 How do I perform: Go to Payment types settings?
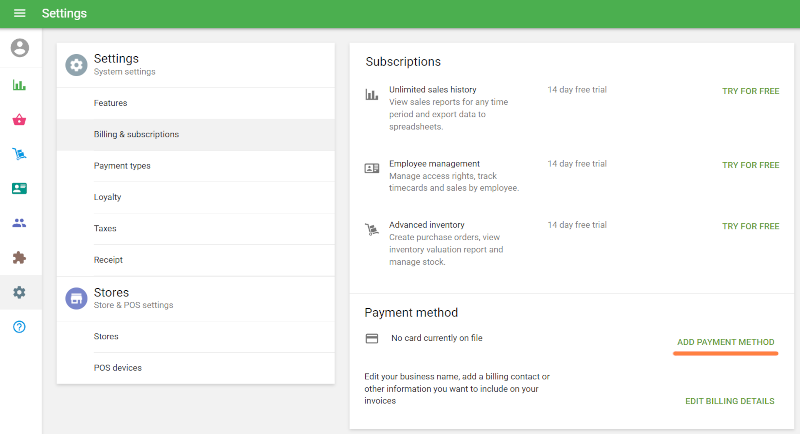(x=122, y=166)
